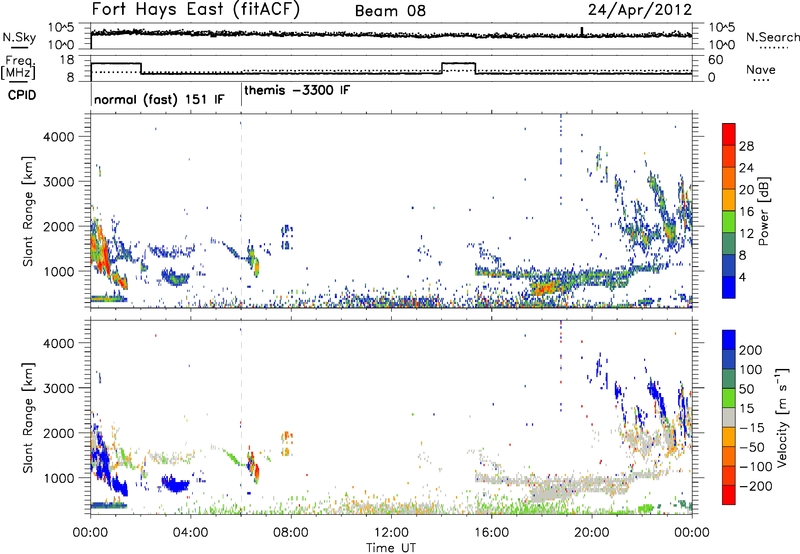800x554 pixels.
Task: Click the "1000" tick in the power panel
Action: [58, 271]
